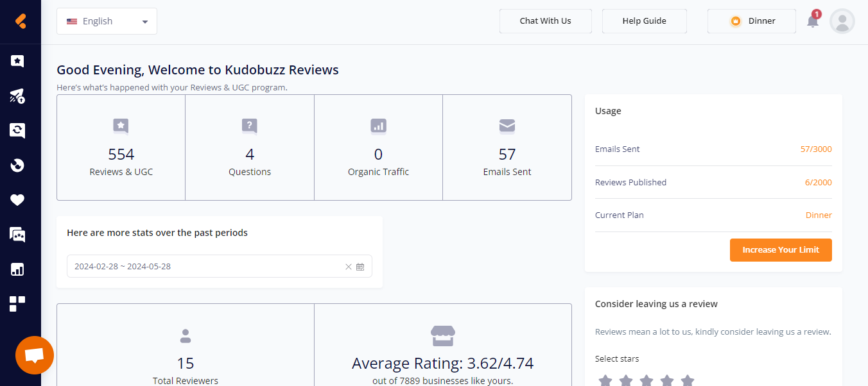The image size is (868, 386).
Task: Click the 'Good Evening' welcome heading
Action: click(x=198, y=70)
